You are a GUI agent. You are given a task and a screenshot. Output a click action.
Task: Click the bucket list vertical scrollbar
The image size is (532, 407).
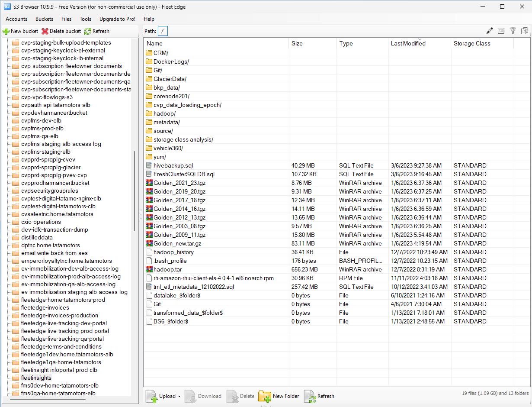135,191
